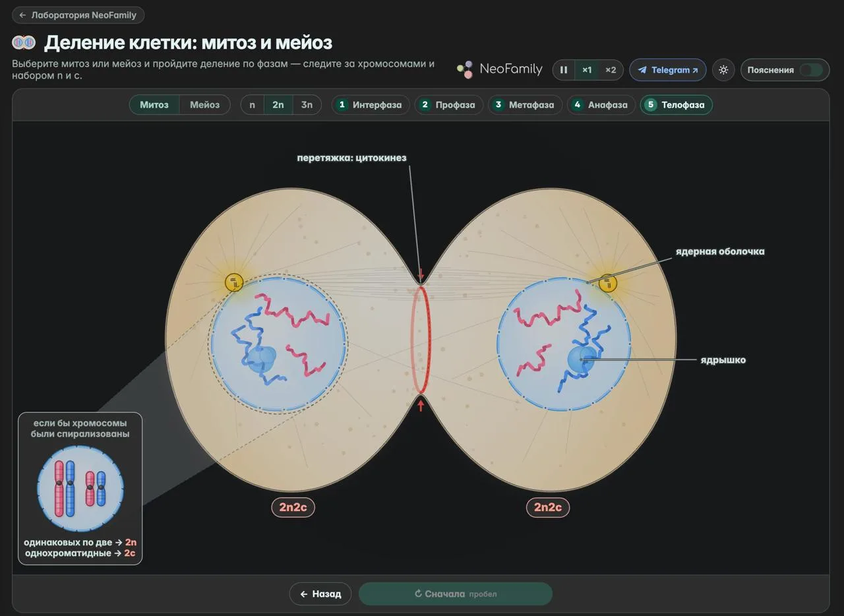The height and width of the screenshot is (616, 844).
Task: Click the cell division logo icon beside the title
Action: coord(24,43)
